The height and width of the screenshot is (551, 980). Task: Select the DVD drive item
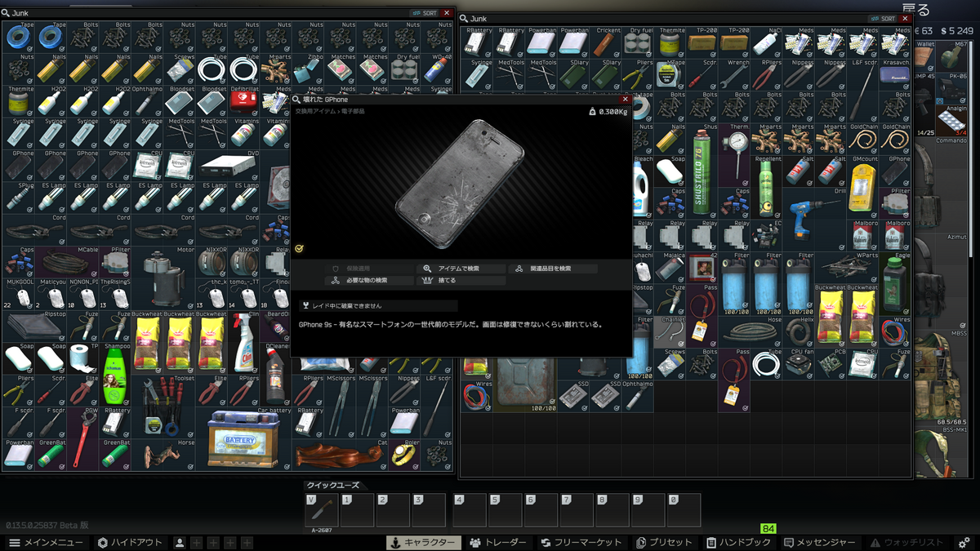click(226, 165)
